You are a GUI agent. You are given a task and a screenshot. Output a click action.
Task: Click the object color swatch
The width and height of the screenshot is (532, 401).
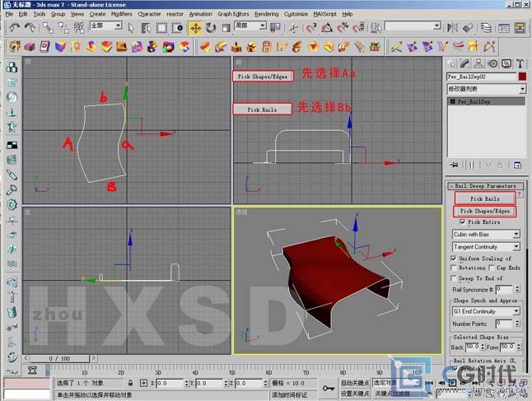[x=522, y=77]
